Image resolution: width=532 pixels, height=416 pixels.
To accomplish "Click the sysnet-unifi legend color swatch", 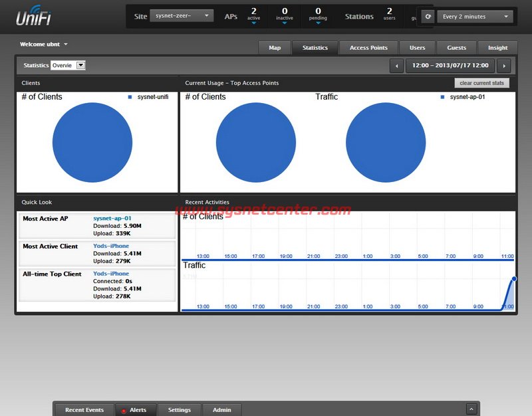I will [x=130, y=97].
